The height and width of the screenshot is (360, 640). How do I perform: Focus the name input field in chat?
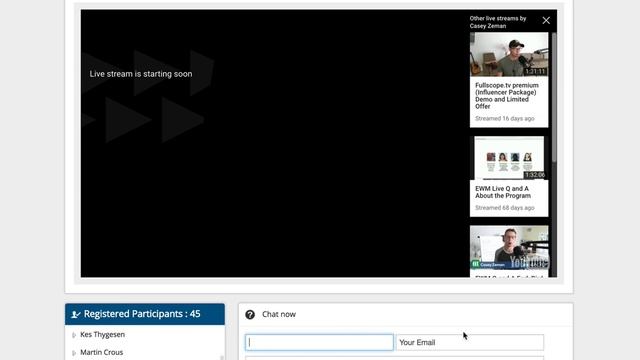[319, 342]
